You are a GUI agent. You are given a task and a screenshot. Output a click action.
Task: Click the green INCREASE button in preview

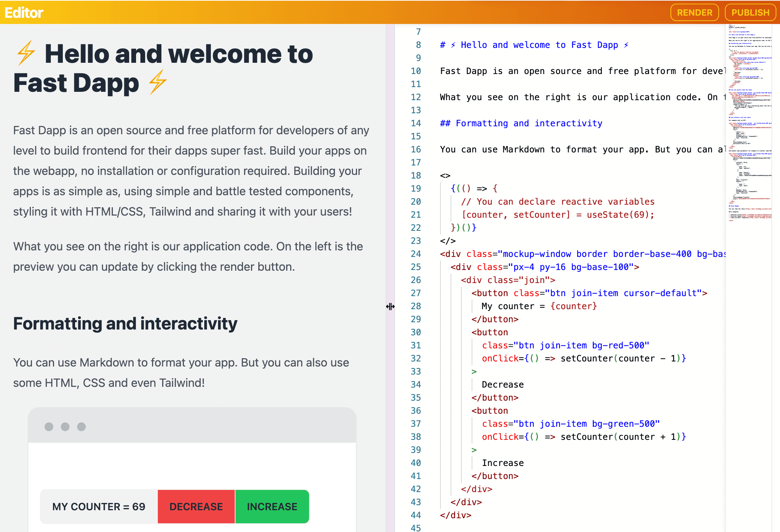272,507
